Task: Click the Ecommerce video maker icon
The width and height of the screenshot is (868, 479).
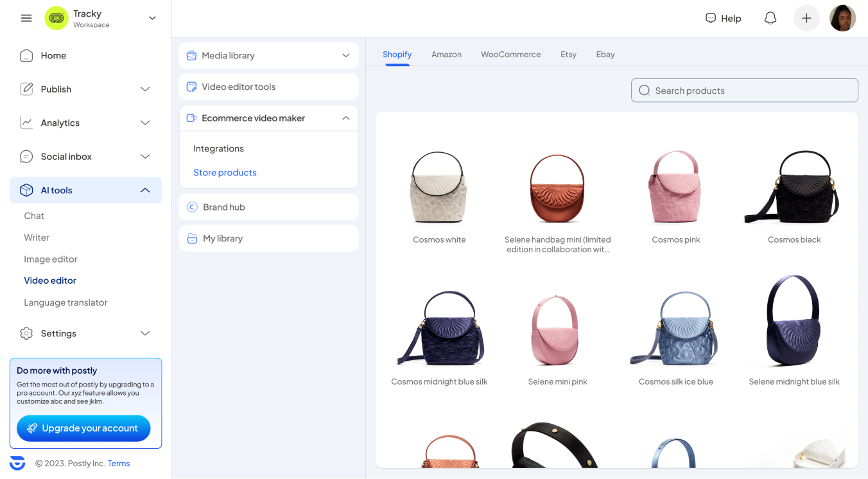Action: (x=191, y=118)
